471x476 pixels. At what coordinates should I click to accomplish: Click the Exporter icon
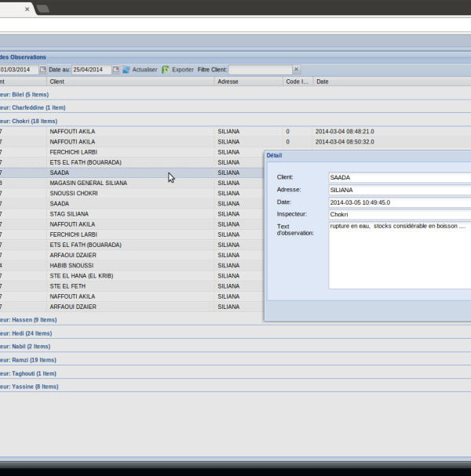coord(166,70)
